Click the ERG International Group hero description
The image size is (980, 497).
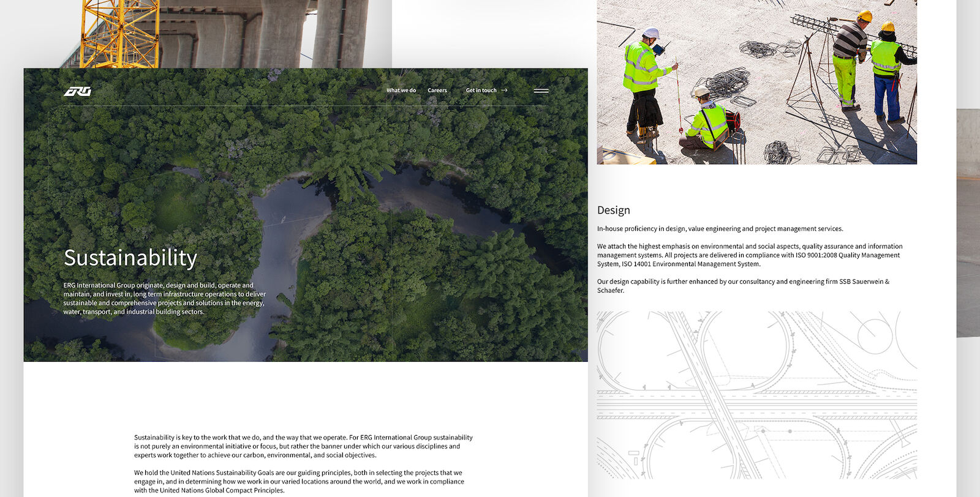(164, 299)
